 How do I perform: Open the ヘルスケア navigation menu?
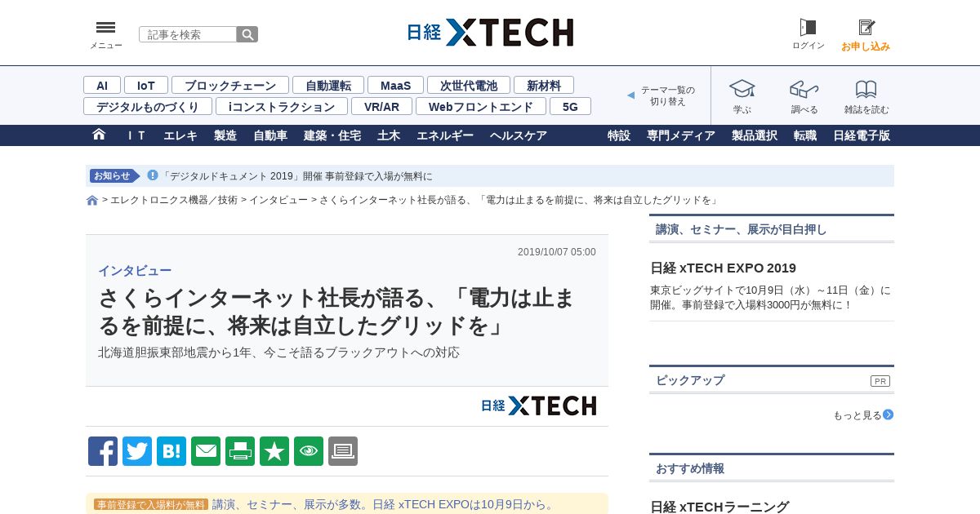519,135
